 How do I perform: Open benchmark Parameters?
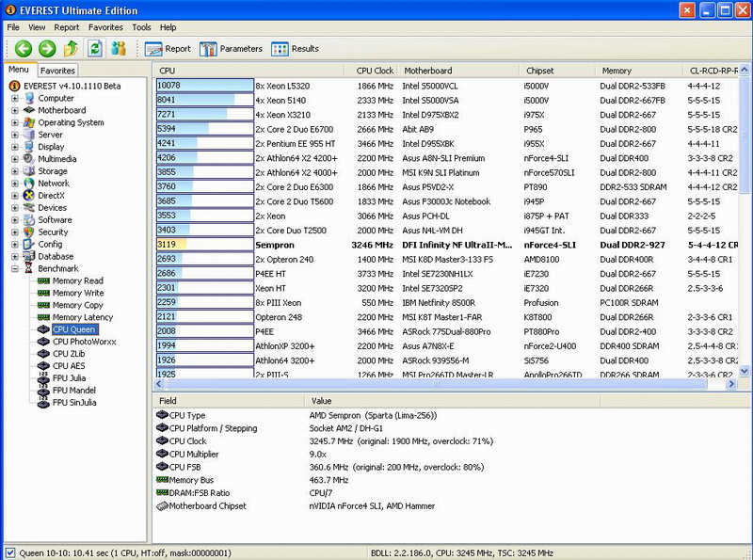point(231,49)
